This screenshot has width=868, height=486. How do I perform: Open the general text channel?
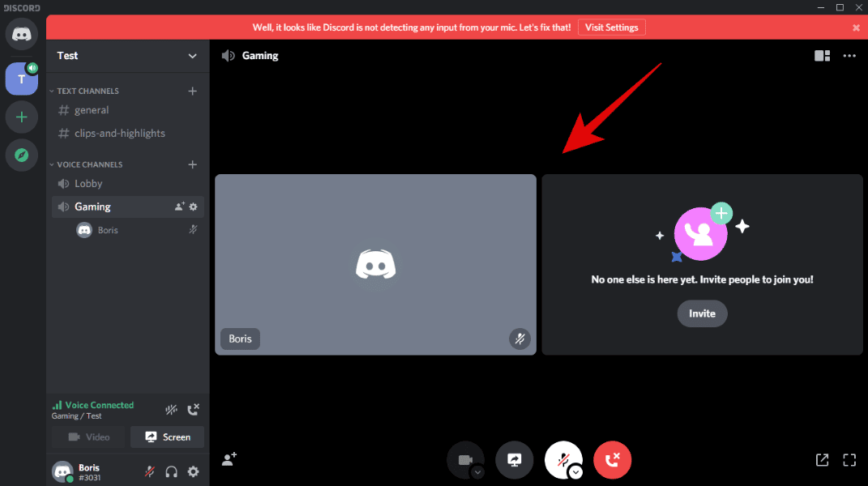pyautogui.click(x=128, y=110)
